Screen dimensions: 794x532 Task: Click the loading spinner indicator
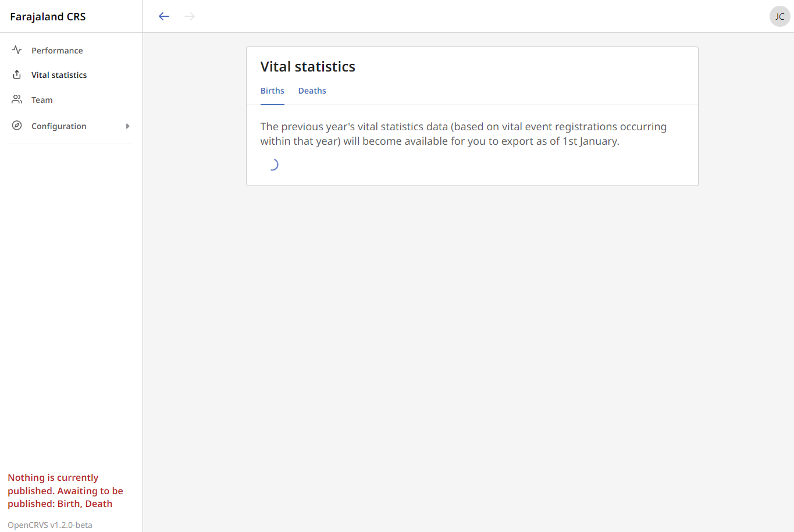click(273, 165)
